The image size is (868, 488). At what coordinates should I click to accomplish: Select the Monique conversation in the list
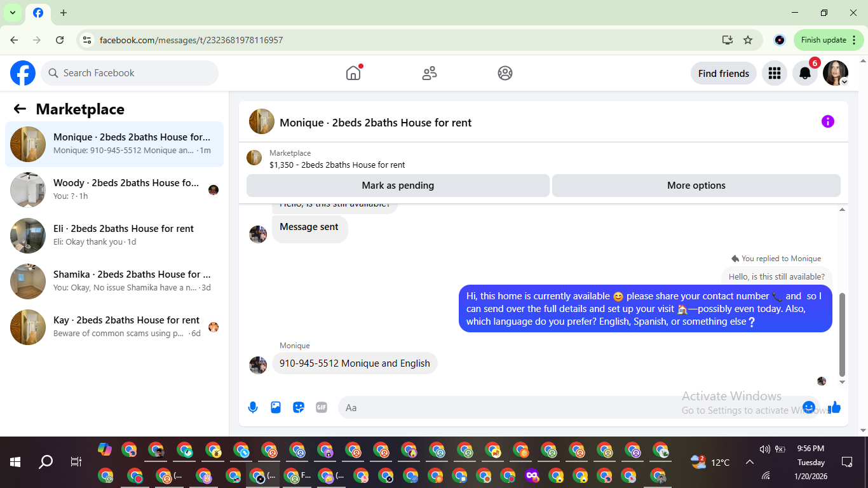tap(114, 144)
